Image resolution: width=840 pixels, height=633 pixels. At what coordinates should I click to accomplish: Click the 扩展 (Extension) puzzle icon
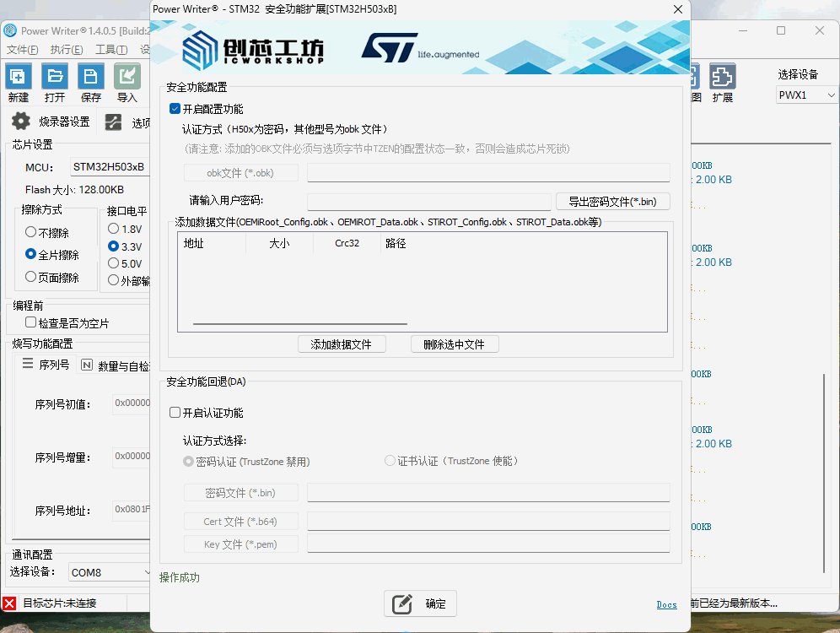coord(722,77)
